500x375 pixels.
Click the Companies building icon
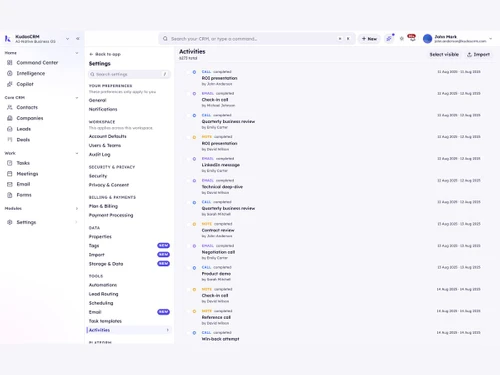click(x=10, y=118)
